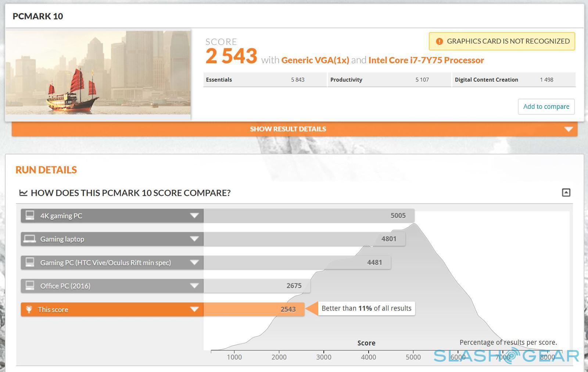588x372 pixels.
Task: Expand the Gaming laptop dropdown arrow
Action: [194, 239]
